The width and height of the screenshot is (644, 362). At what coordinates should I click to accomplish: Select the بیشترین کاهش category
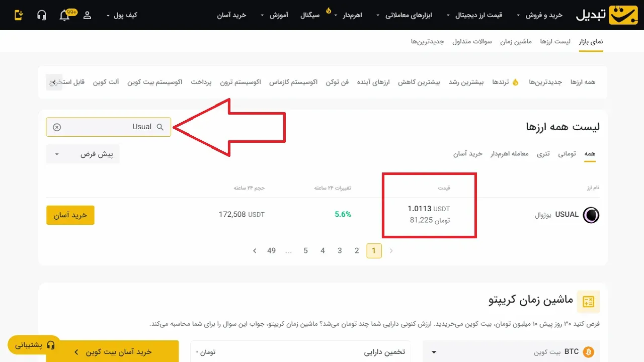[419, 82]
